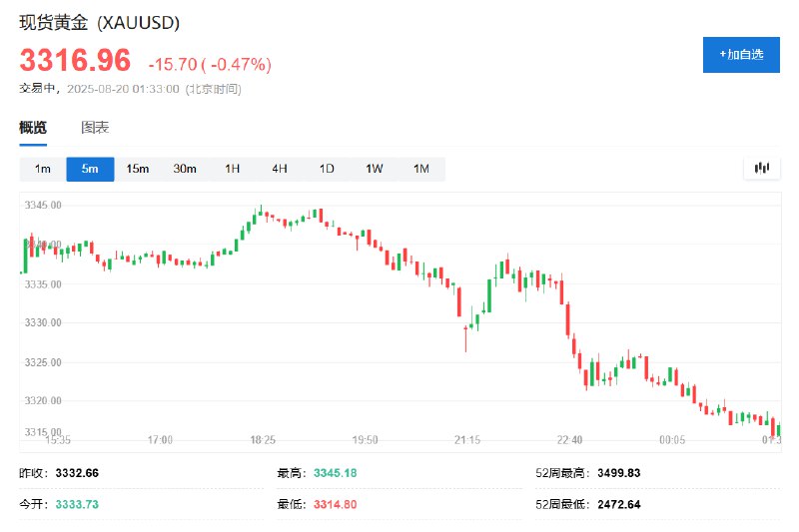Choose the 1M monthly interval
The image size is (799, 532).
point(421,169)
